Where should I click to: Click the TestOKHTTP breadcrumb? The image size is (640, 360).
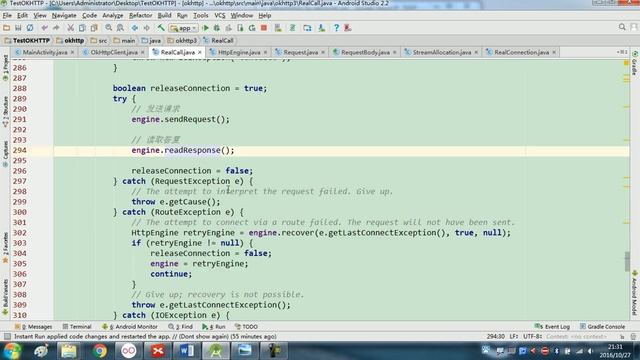point(27,40)
